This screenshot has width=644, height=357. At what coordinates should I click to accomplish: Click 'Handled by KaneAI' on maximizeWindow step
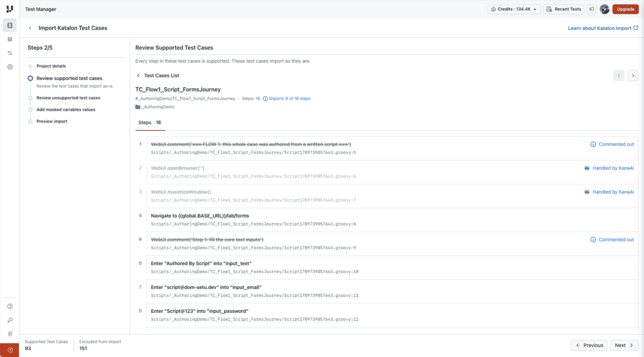point(613,192)
